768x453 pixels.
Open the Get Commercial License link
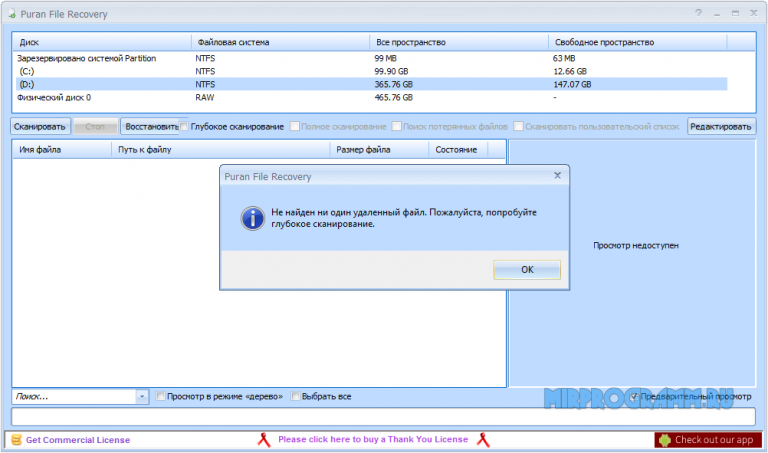click(78, 440)
